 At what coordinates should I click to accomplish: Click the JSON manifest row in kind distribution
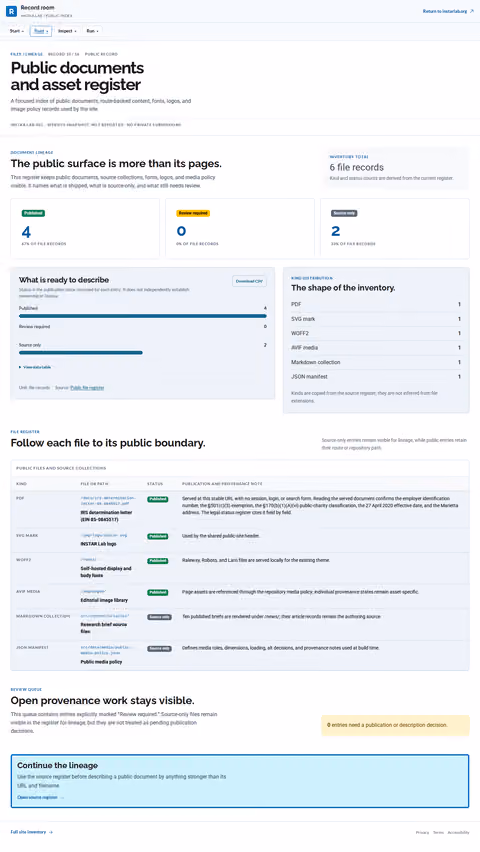[x=376, y=377]
